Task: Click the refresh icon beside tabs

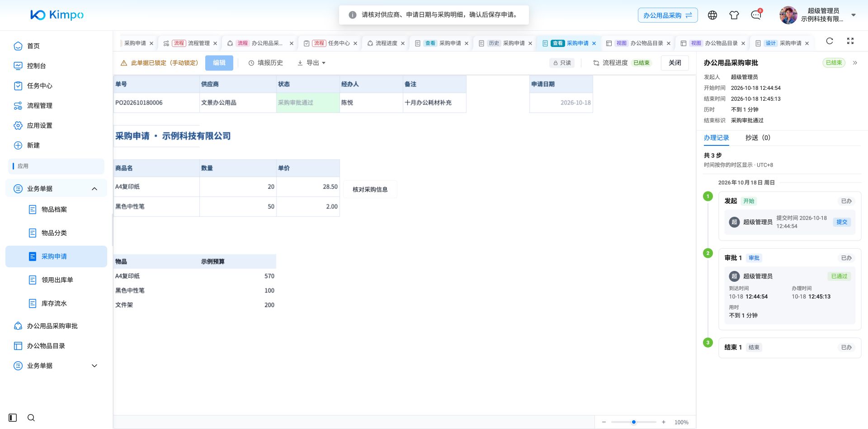Action: pyautogui.click(x=830, y=41)
